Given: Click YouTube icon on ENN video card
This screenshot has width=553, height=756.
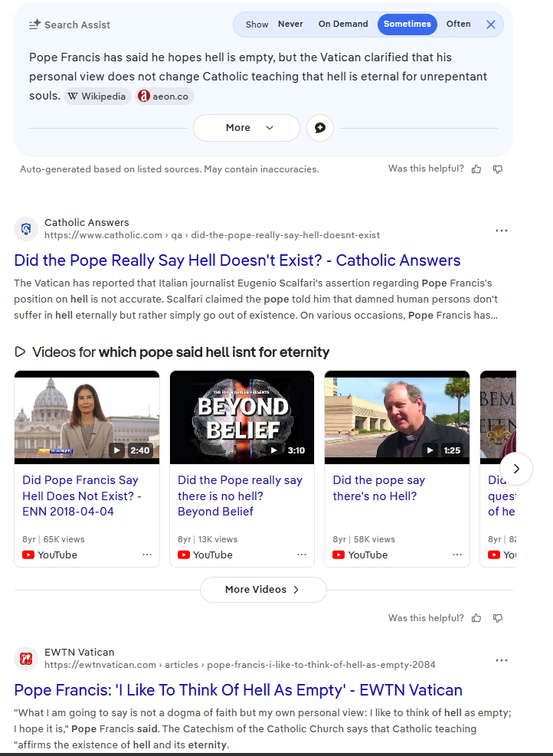Looking at the screenshot, I should pyautogui.click(x=28, y=555).
